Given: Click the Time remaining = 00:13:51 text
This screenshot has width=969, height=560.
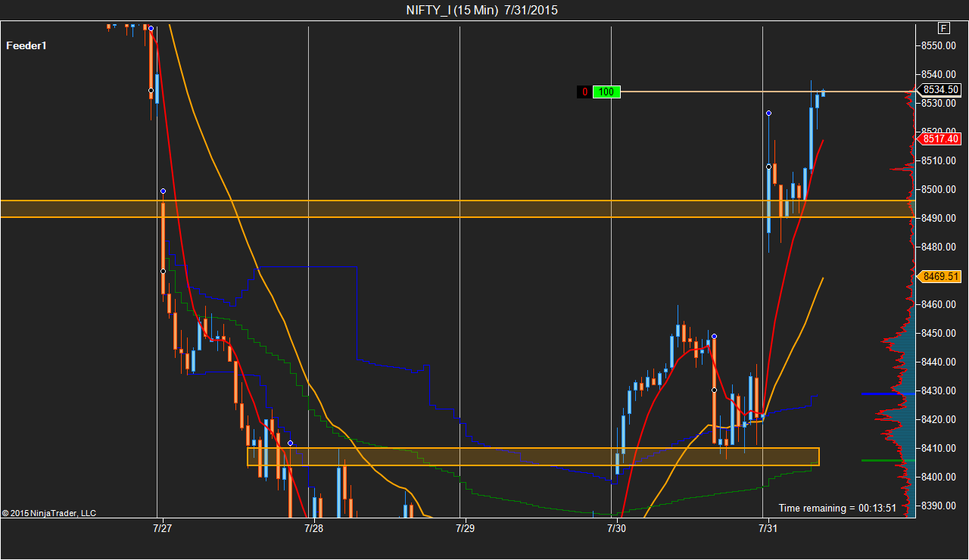Looking at the screenshot, I should pyautogui.click(x=837, y=508).
